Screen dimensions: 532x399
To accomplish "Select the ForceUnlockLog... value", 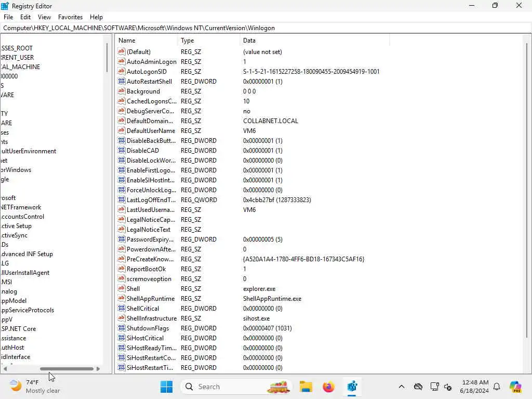I will pyautogui.click(x=151, y=190).
